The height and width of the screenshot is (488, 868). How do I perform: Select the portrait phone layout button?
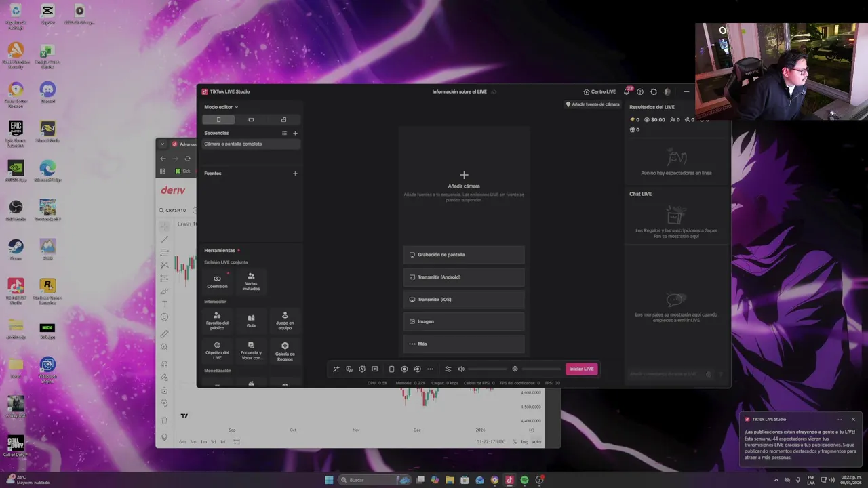pyautogui.click(x=218, y=119)
